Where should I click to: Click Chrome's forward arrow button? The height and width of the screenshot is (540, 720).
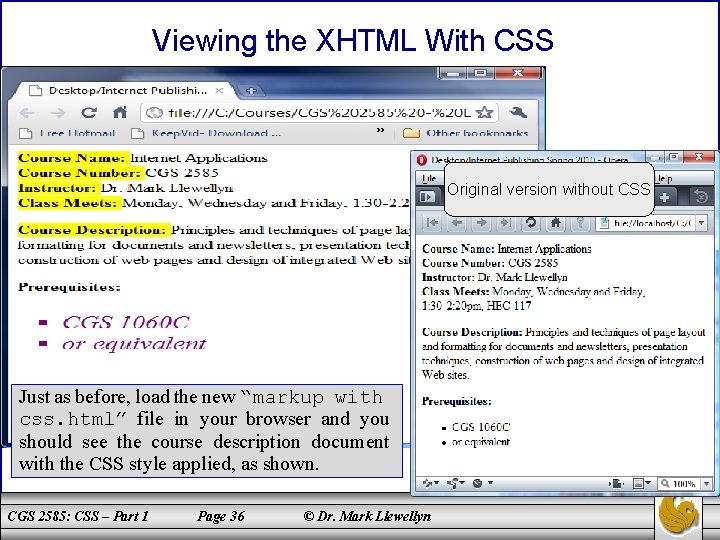pos(57,112)
